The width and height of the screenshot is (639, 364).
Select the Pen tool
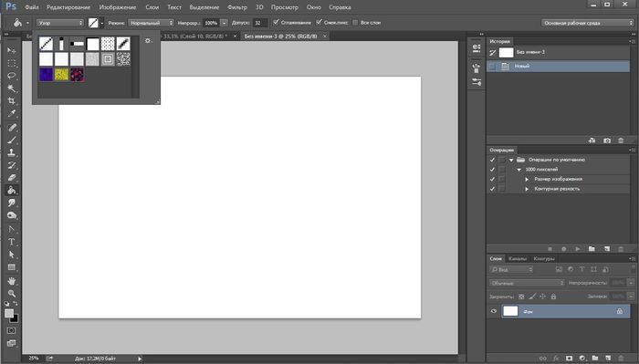(x=11, y=229)
